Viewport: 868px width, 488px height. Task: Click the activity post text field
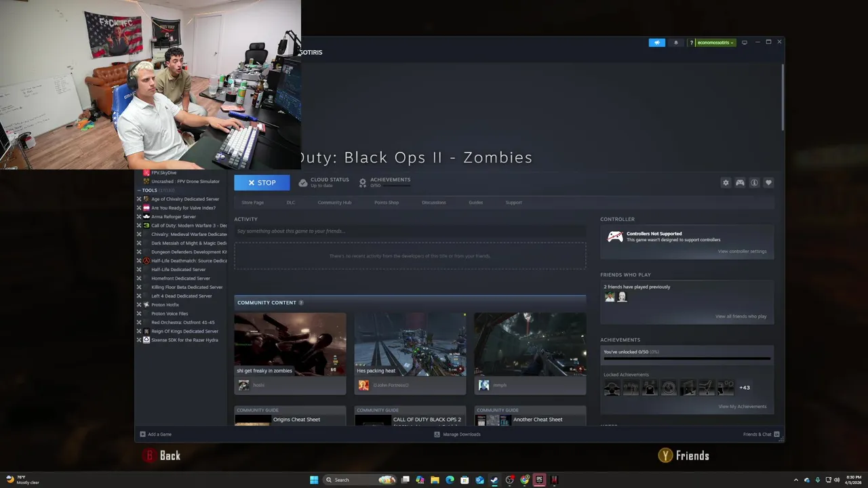pos(410,231)
